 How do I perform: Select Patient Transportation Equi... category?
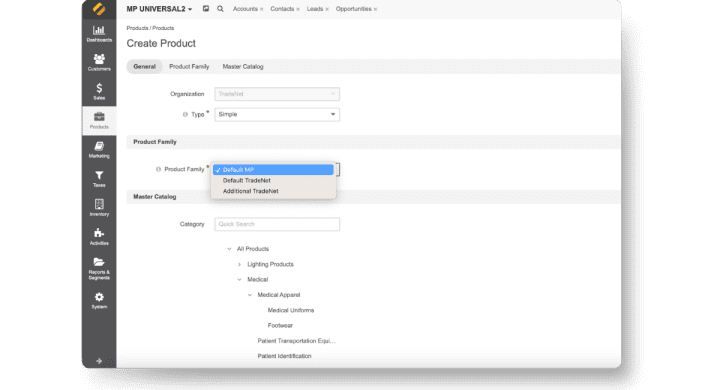coord(296,341)
